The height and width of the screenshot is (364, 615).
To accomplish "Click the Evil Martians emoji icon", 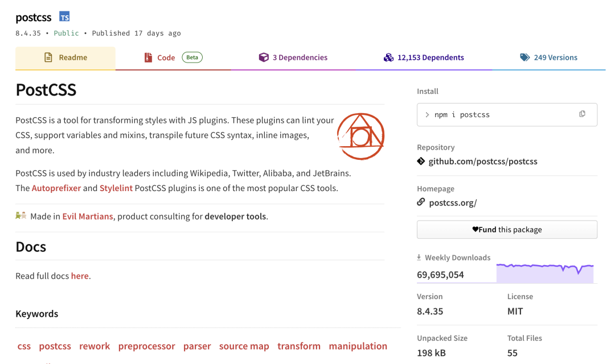I will [x=21, y=216].
